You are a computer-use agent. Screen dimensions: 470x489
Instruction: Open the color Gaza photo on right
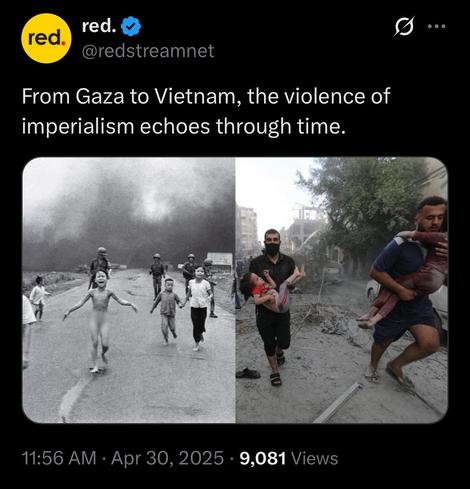(x=342, y=290)
